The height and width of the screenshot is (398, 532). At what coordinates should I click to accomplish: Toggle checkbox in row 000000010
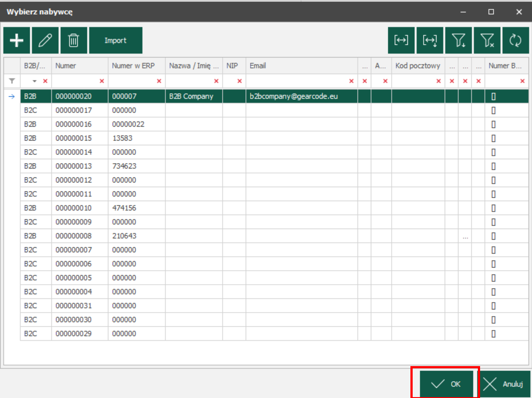click(x=494, y=208)
